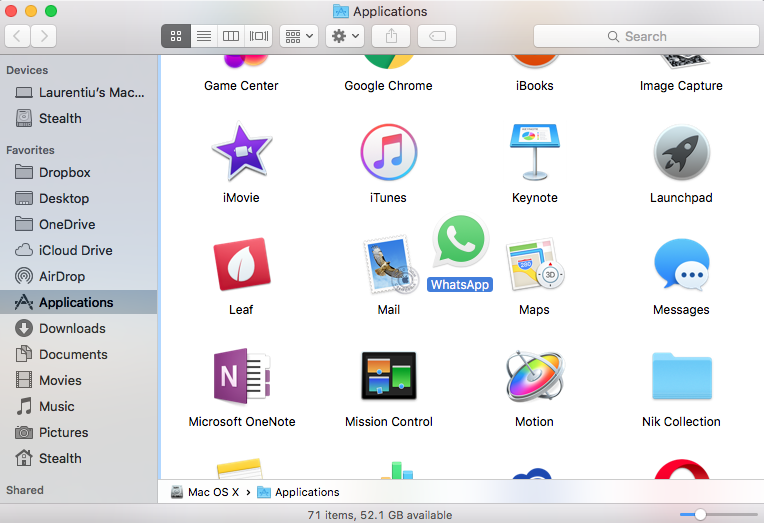Viewport: 764px width, 523px height.
Task: Select the WhatsApp application icon
Action: coord(460,241)
